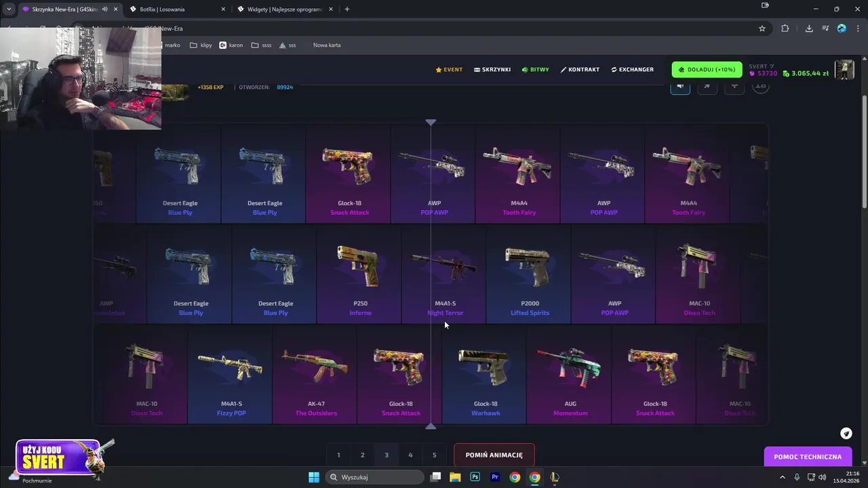Click the AUG Momentum skin card
868x488 pixels.
(x=569, y=375)
